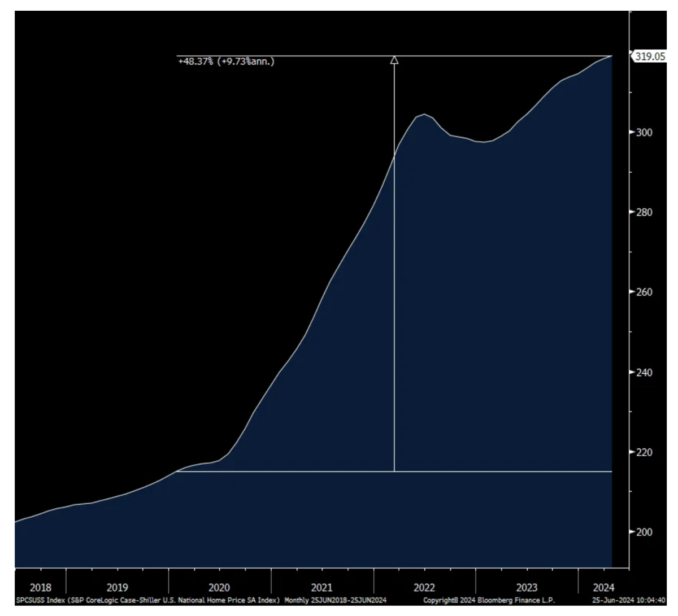The height and width of the screenshot is (616, 678).
Task: Select the 2018 label on the time axis
Action: 40,587
